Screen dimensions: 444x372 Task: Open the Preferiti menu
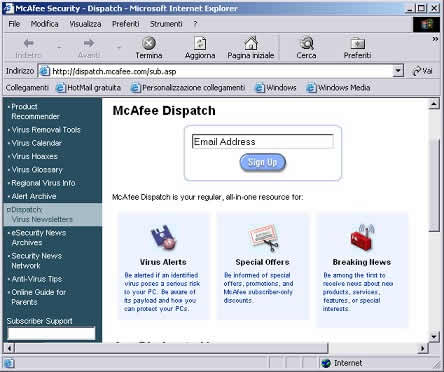tap(126, 24)
